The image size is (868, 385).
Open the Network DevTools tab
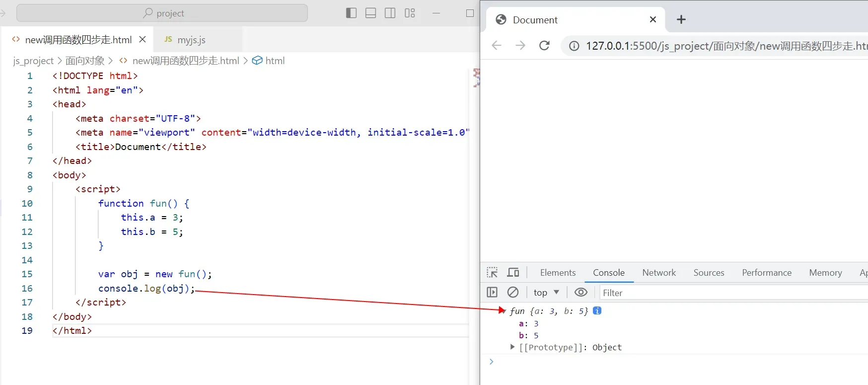(x=659, y=273)
